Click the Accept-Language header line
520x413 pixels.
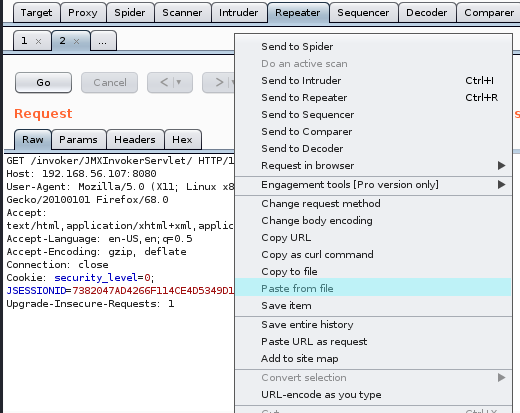[x=99, y=239]
